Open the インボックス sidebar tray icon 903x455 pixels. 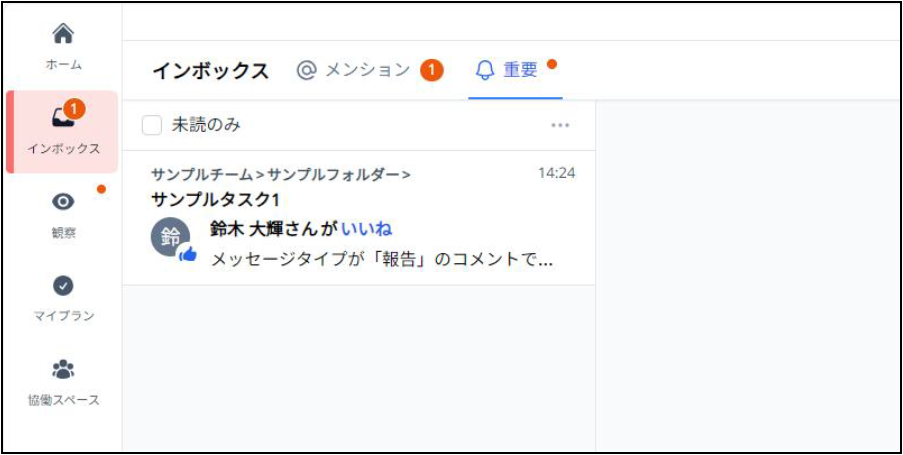62,118
